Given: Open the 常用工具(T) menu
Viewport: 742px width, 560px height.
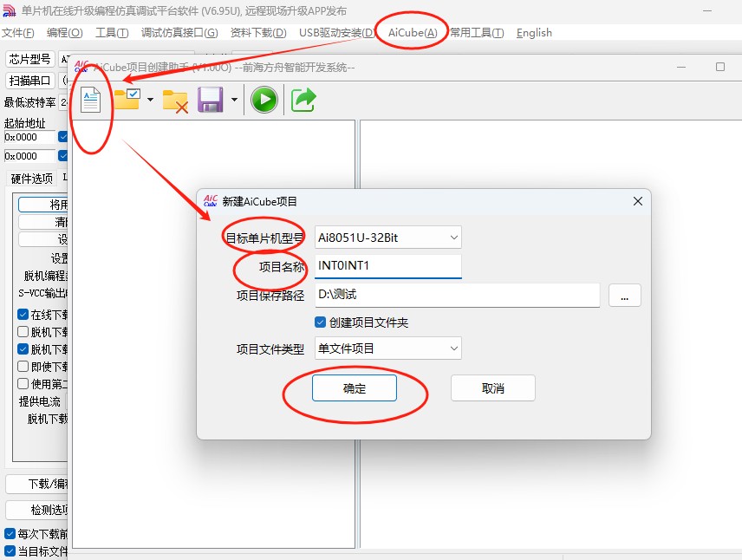Looking at the screenshot, I should click(477, 33).
